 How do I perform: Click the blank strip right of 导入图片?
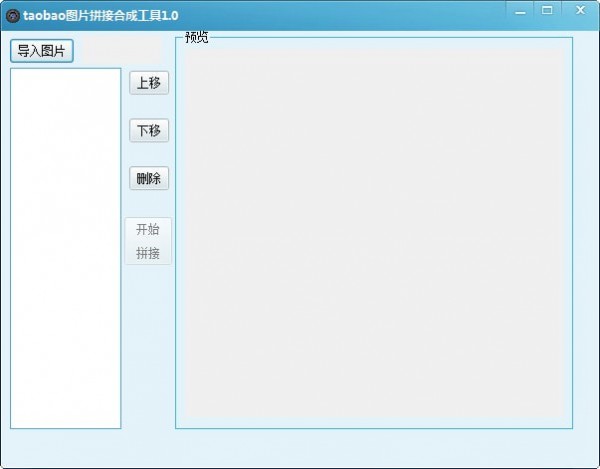(x=118, y=51)
